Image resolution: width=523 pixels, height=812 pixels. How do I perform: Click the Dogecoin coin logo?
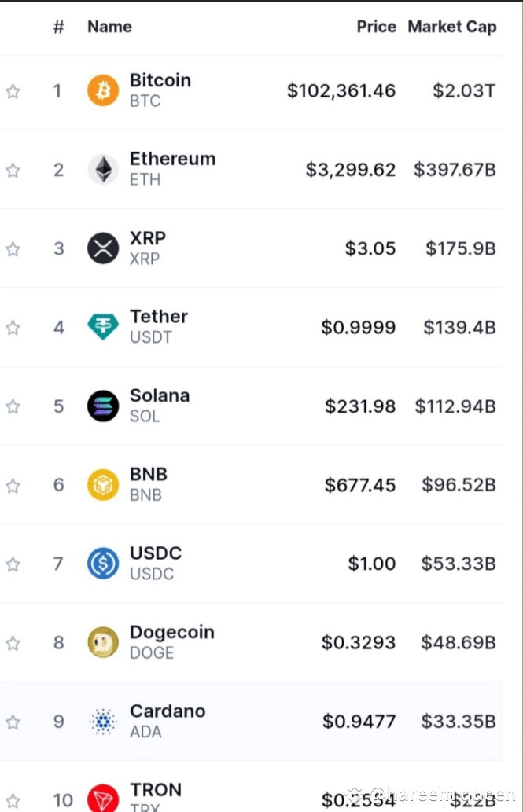(x=102, y=642)
